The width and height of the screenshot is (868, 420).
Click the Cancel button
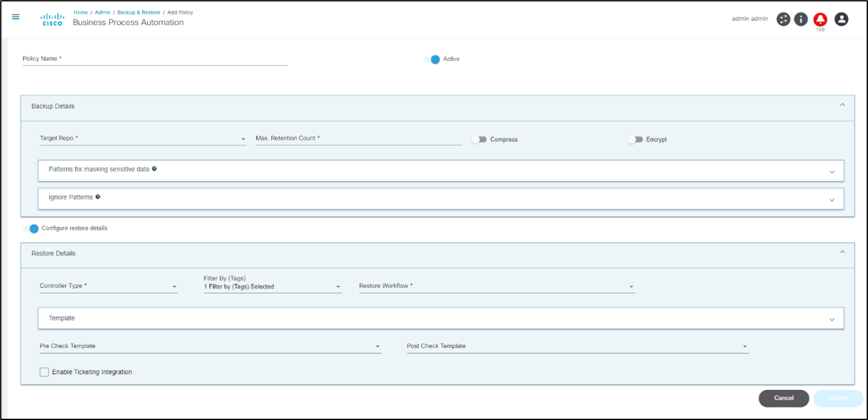point(783,398)
